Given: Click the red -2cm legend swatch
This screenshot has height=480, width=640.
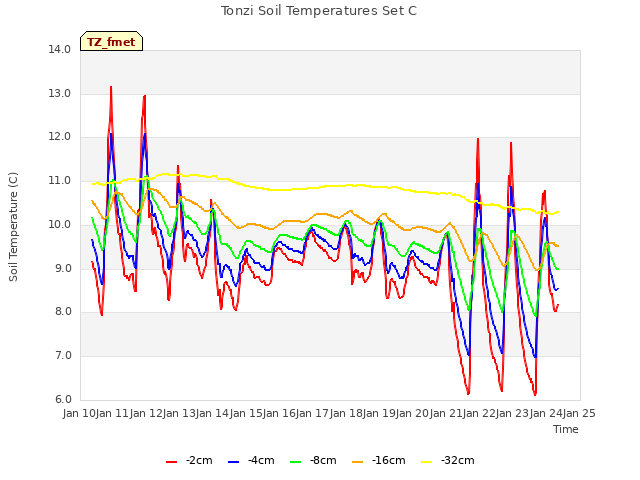Looking at the screenshot, I should 171,462.
